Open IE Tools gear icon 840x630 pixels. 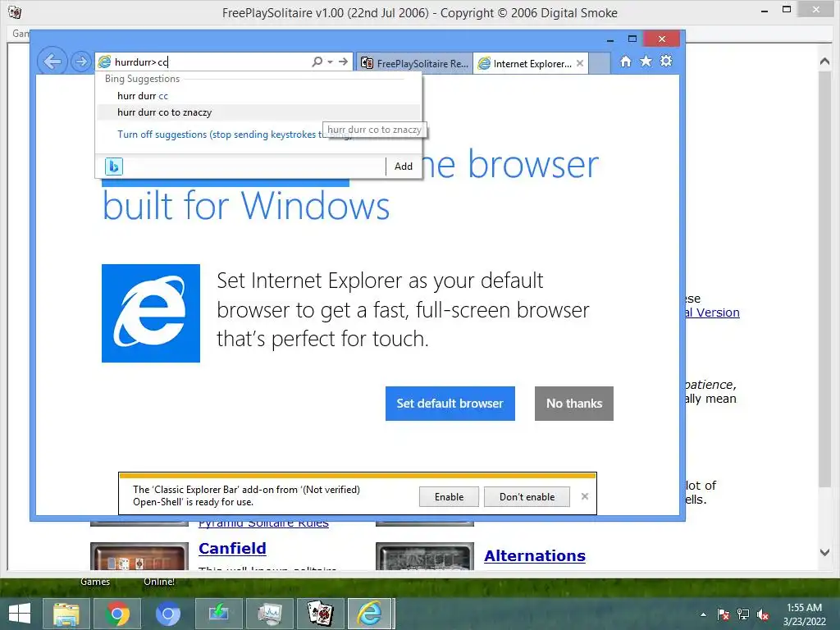pos(666,61)
